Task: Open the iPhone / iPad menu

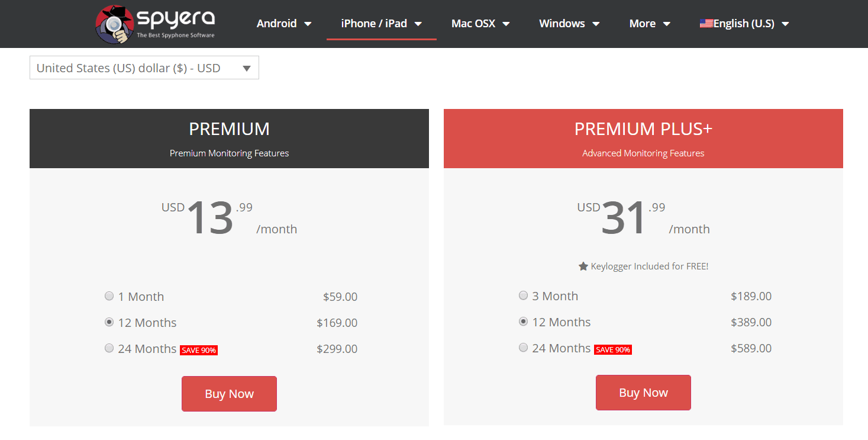Action: tap(381, 24)
